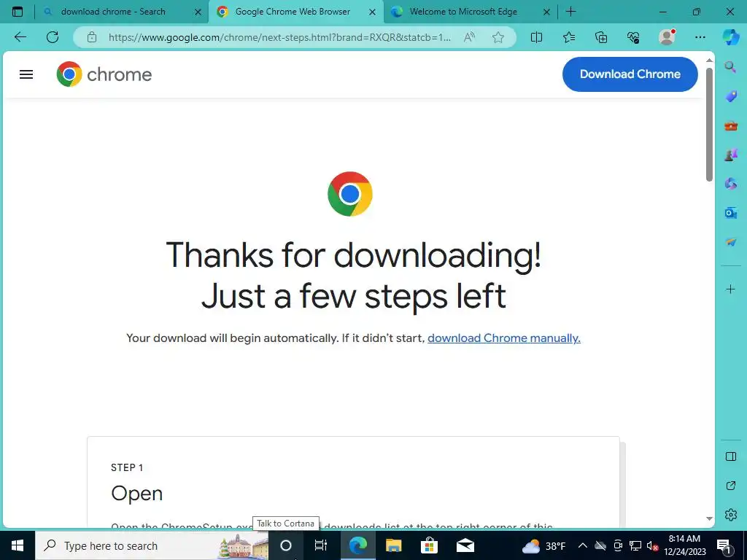747x560 pixels.
Task: Show hidden system tray icons
Action: 583,545
